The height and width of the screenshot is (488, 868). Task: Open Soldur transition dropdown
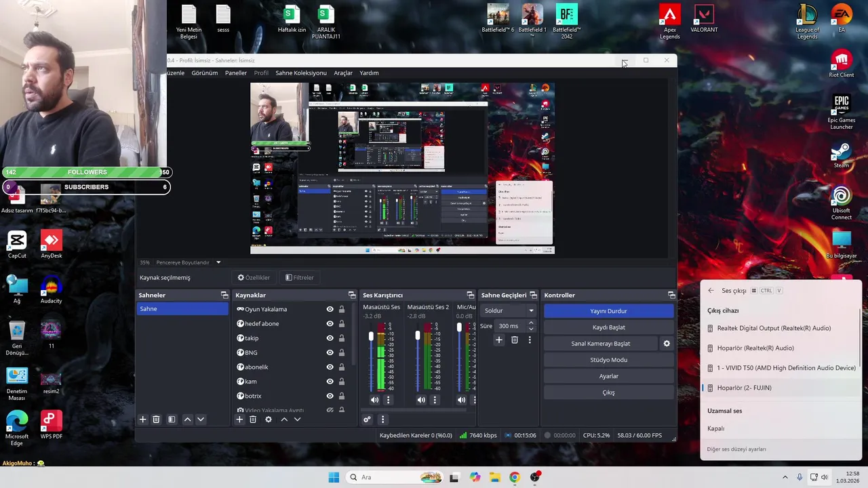pos(509,310)
